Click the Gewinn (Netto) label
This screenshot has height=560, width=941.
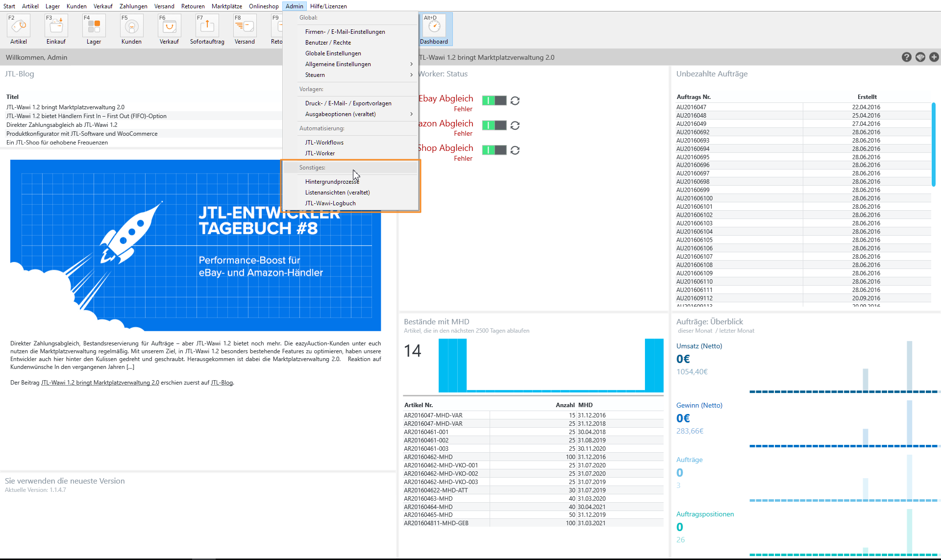pyautogui.click(x=699, y=405)
